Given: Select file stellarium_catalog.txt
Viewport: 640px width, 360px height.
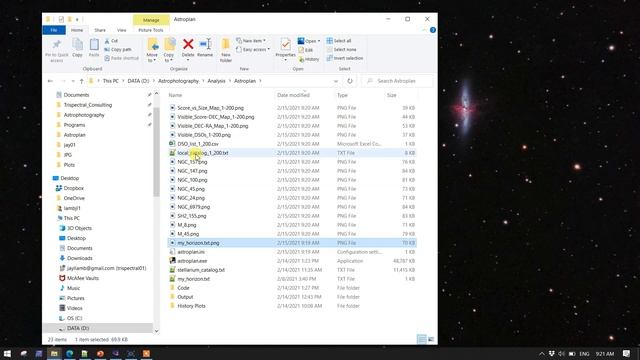Looking at the screenshot, I should click(201, 270).
